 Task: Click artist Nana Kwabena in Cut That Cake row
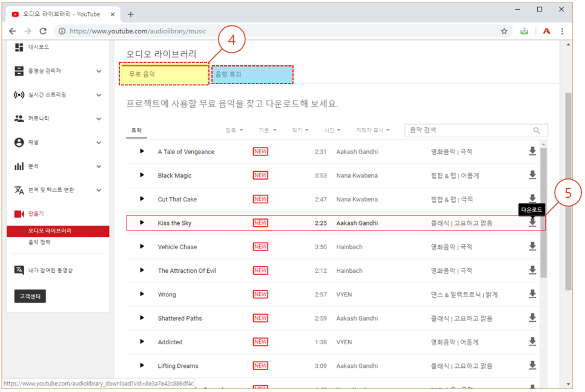(357, 199)
